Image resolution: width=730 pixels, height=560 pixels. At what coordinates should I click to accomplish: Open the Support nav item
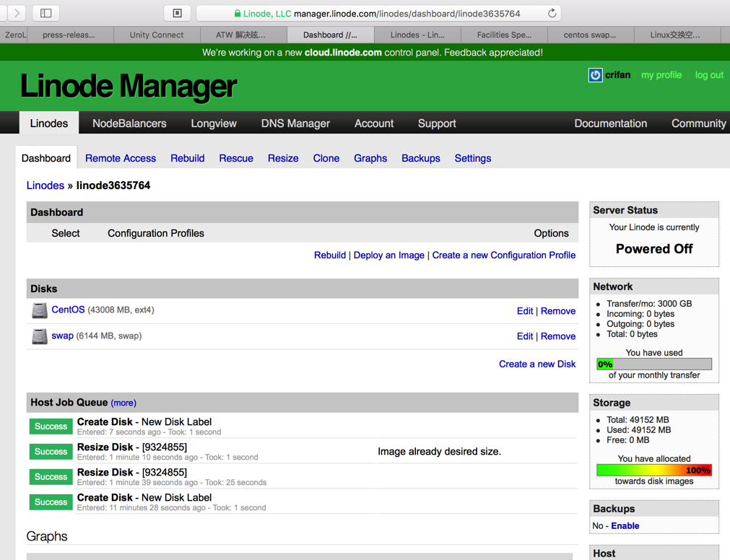tap(437, 123)
